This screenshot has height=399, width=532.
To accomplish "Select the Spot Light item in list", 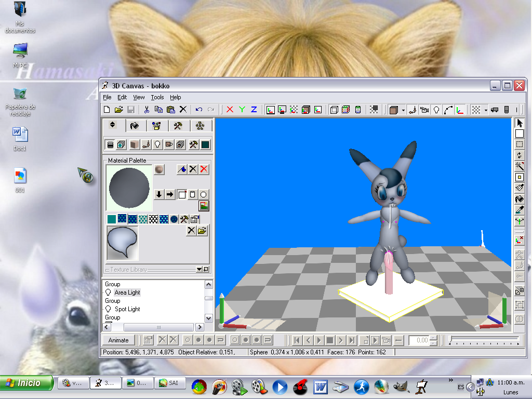I will tap(127, 309).
